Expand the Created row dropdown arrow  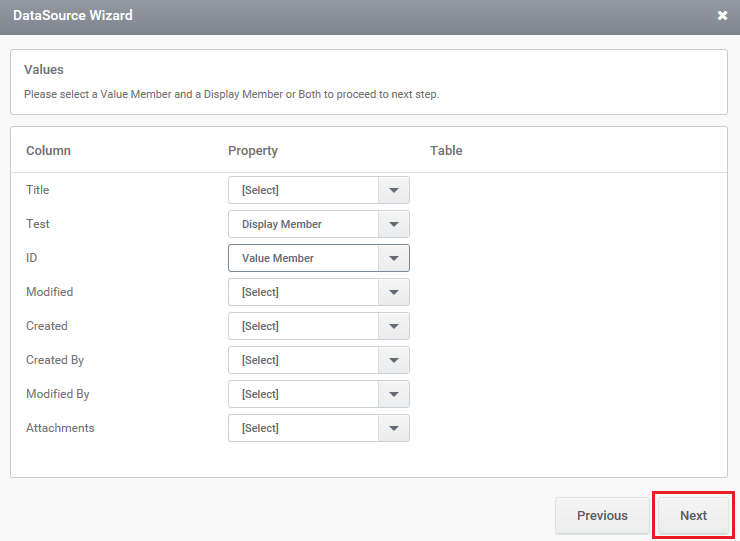[x=394, y=326]
